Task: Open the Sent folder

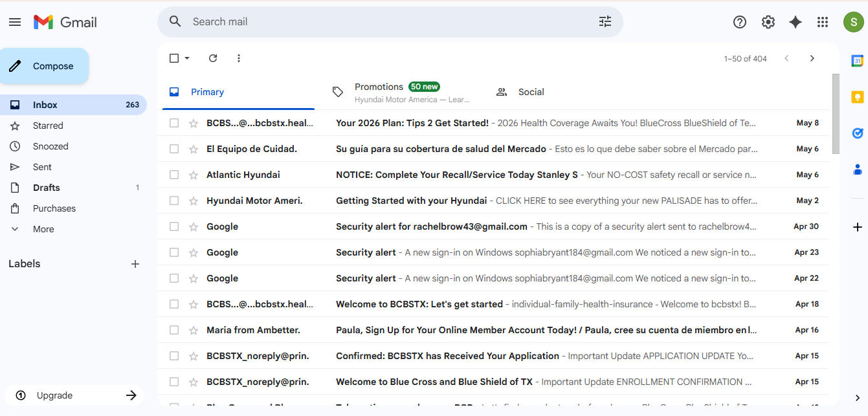Action: coord(73,167)
